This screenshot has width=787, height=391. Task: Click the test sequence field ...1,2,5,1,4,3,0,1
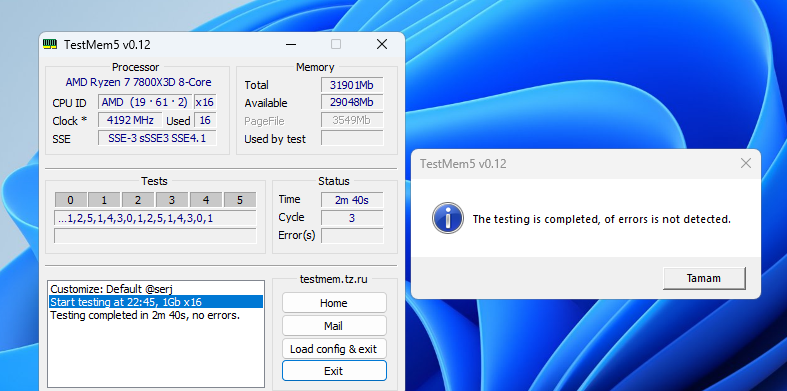pos(155,218)
